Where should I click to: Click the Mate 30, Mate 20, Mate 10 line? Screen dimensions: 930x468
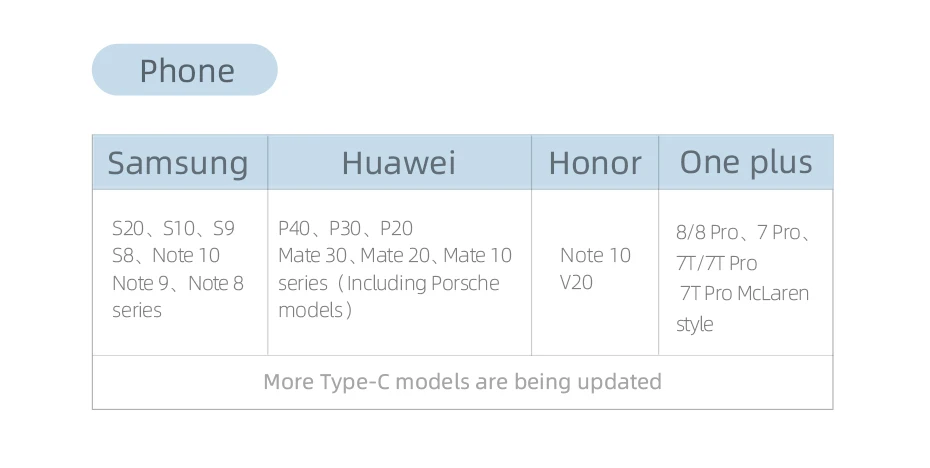click(395, 255)
